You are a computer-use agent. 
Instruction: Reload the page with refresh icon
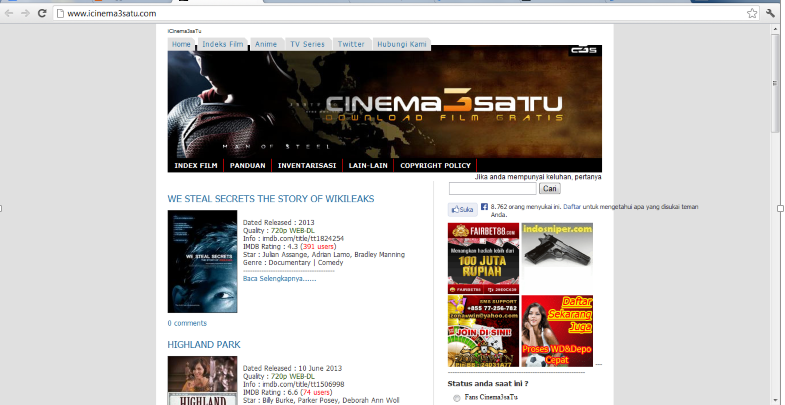click(x=42, y=14)
